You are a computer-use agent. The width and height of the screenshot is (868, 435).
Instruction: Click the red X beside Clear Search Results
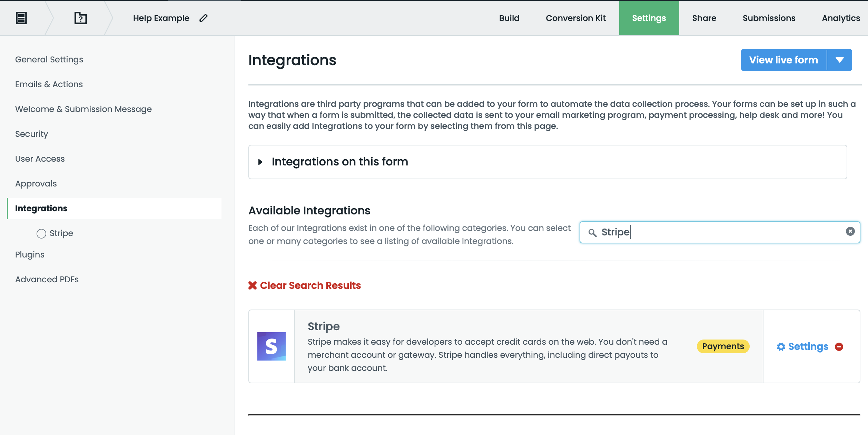coord(253,285)
